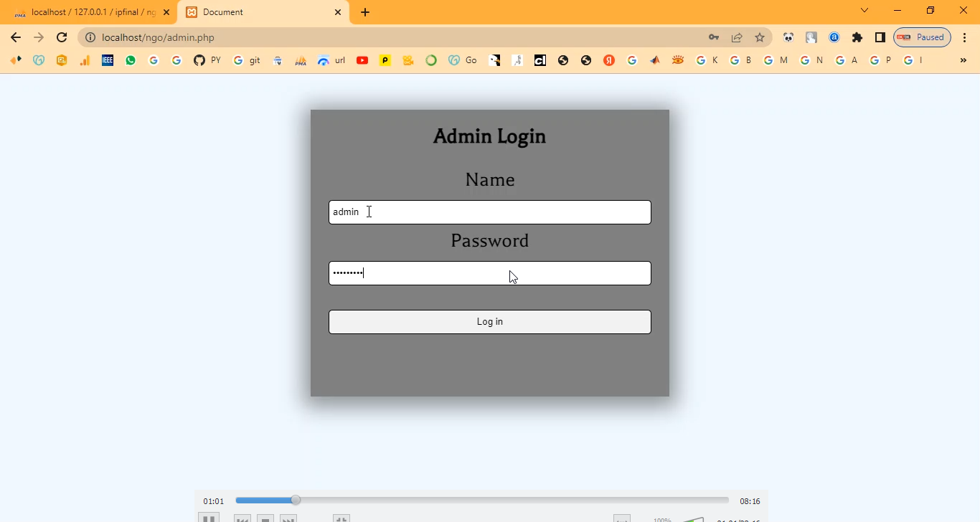
Task: Open the WhatsApp bookmark
Action: pos(130,61)
